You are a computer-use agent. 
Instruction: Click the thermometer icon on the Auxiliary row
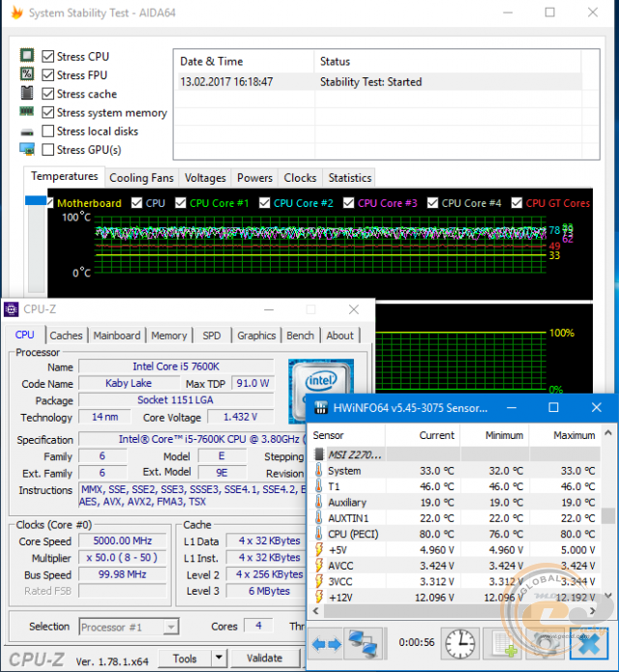318,502
